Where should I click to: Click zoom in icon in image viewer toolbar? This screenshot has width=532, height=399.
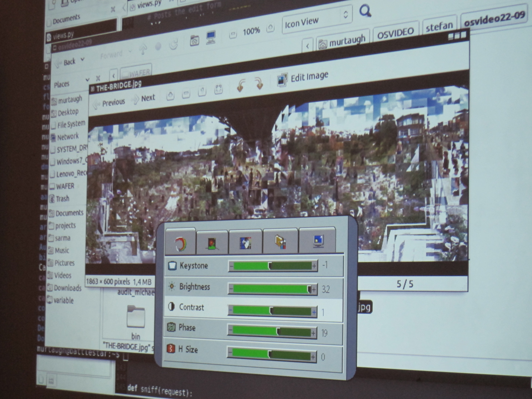[x=170, y=95]
